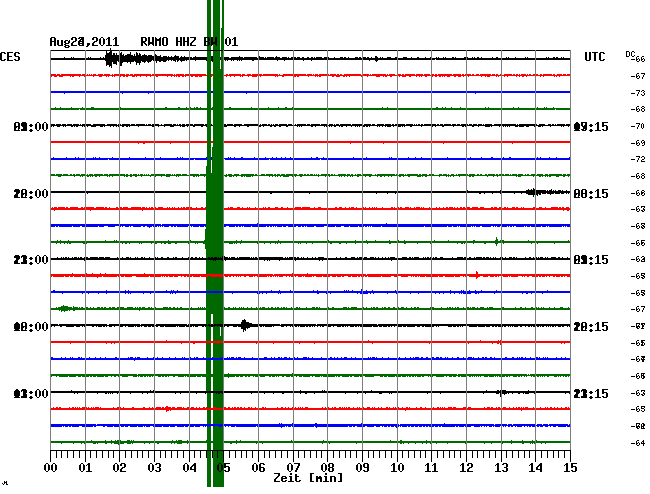
Task: Click the green trace burst just after minute 00
Action: 65,308
